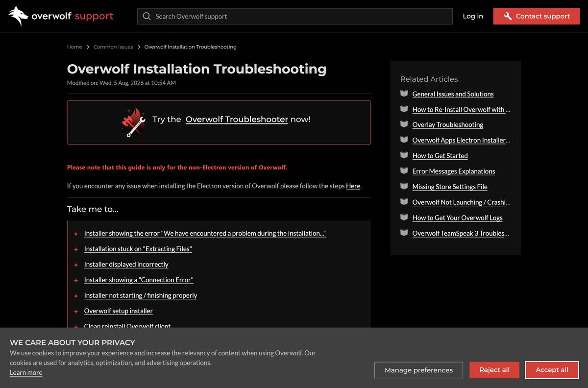Click the book icon beside How to Get Your Overwolf Logs
This screenshot has width=588, height=388.
pos(404,217)
